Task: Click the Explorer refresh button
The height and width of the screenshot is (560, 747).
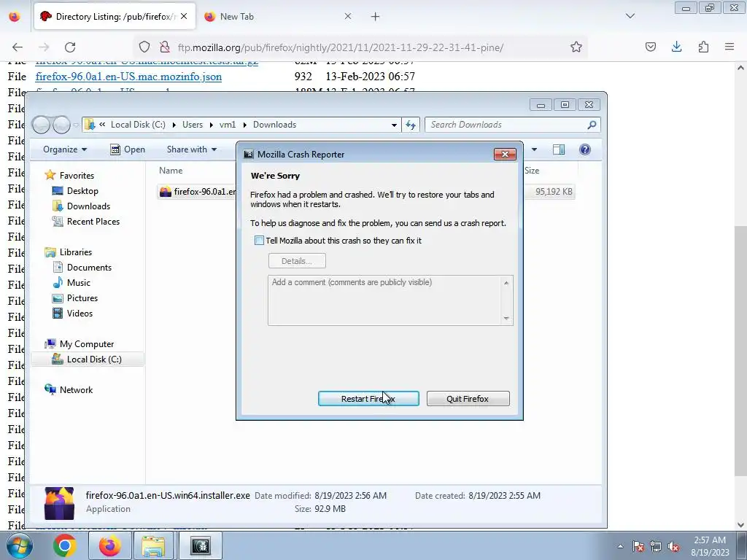Action: coord(410,125)
